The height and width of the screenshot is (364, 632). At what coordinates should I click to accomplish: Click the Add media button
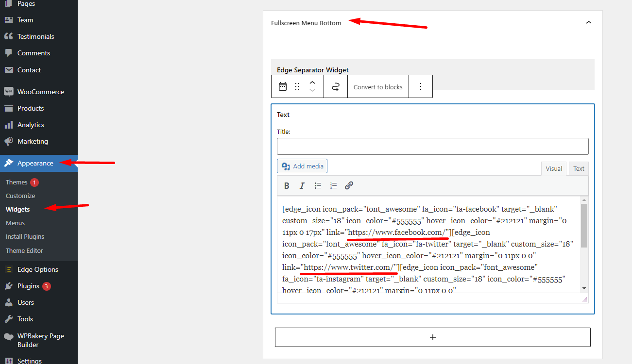[x=302, y=166]
